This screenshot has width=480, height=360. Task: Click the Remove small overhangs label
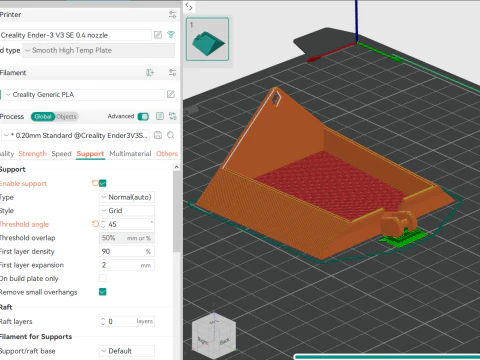tap(38, 292)
